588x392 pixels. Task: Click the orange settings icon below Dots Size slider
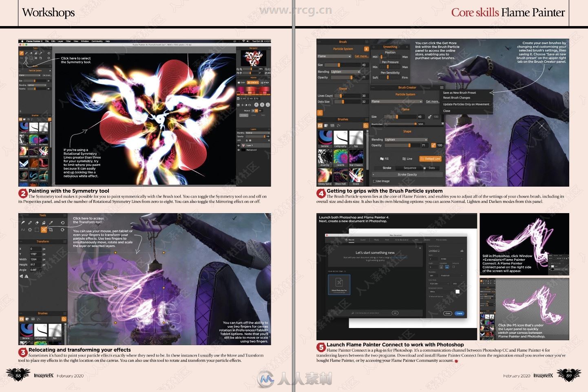[320, 112]
